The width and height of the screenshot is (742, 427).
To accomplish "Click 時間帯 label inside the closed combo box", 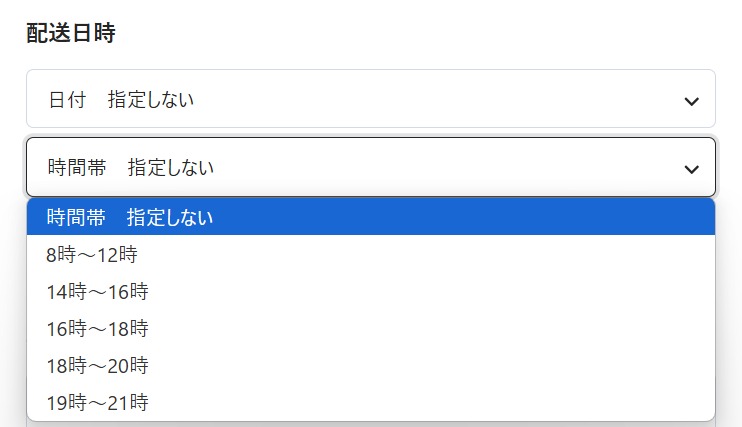I will [76, 168].
